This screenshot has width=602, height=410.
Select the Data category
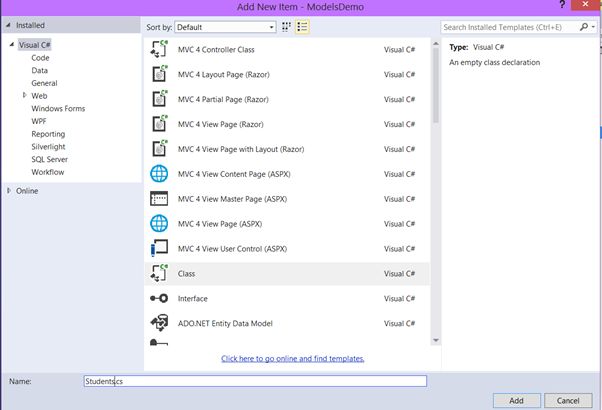[x=40, y=70]
